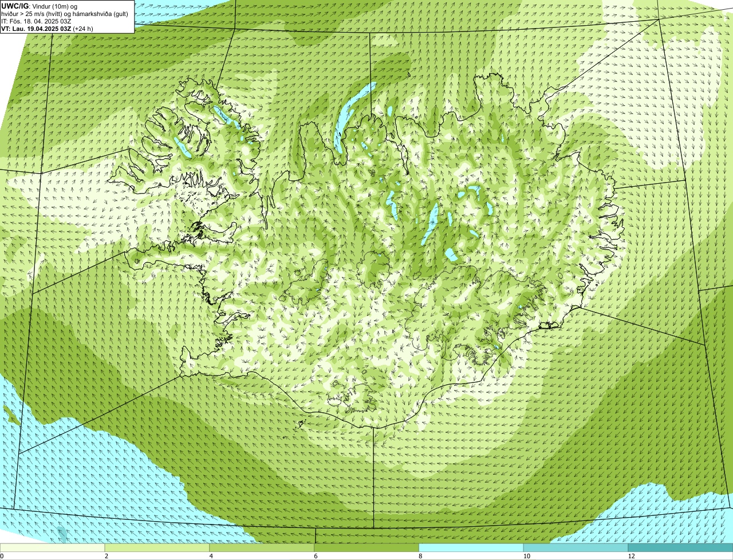Screen dimensions: 733x560
Task: Click the legend label '2'
Action: (x=107, y=556)
